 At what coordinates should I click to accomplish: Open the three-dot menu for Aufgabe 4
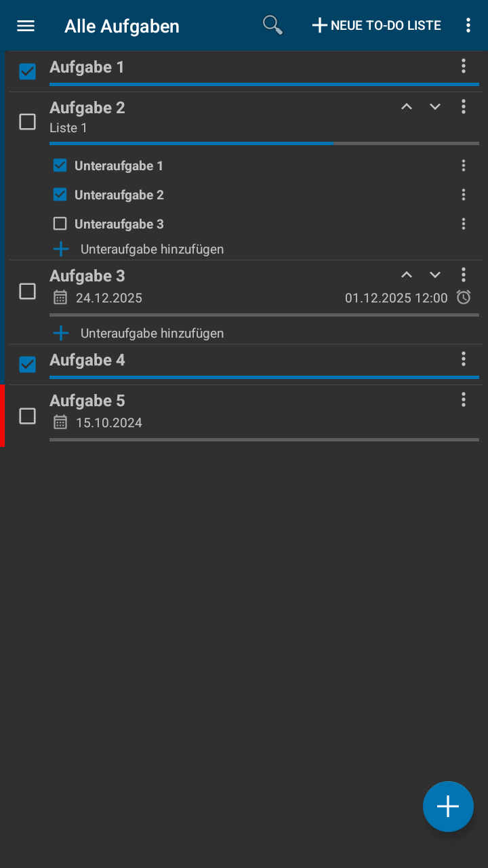(x=464, y=359)
